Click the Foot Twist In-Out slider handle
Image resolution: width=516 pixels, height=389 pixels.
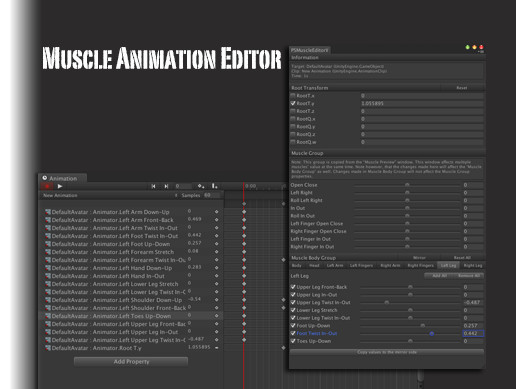[x=432, y=333]
